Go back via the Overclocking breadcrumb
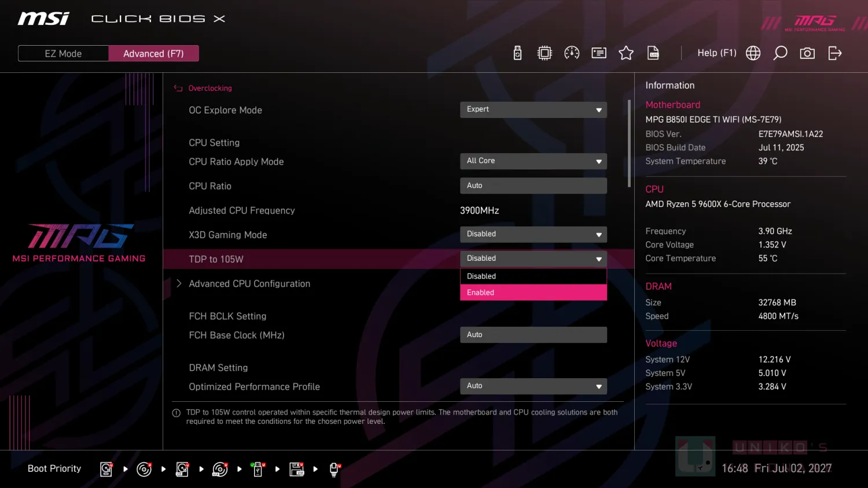This screenshot has width=868, height=488. (210, 88)
